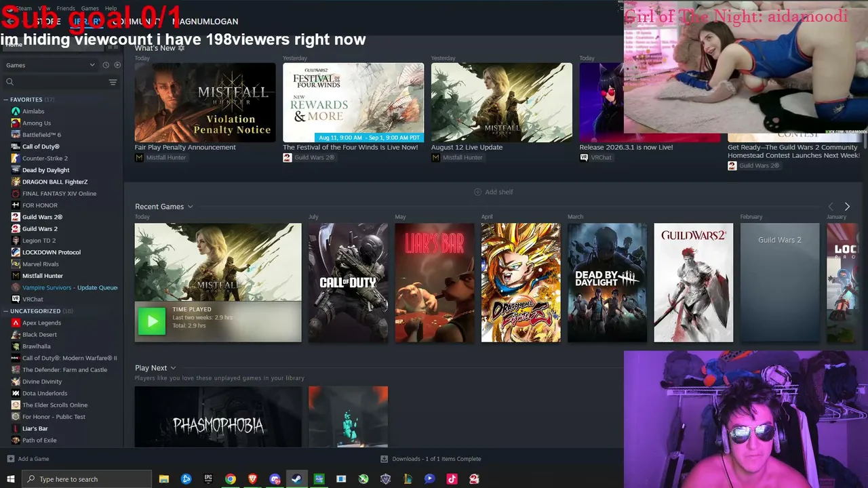This screenshot has width=868, height=488.
Task: Click the Counter-Strike 2 game icon
Action: coord(16,159)
